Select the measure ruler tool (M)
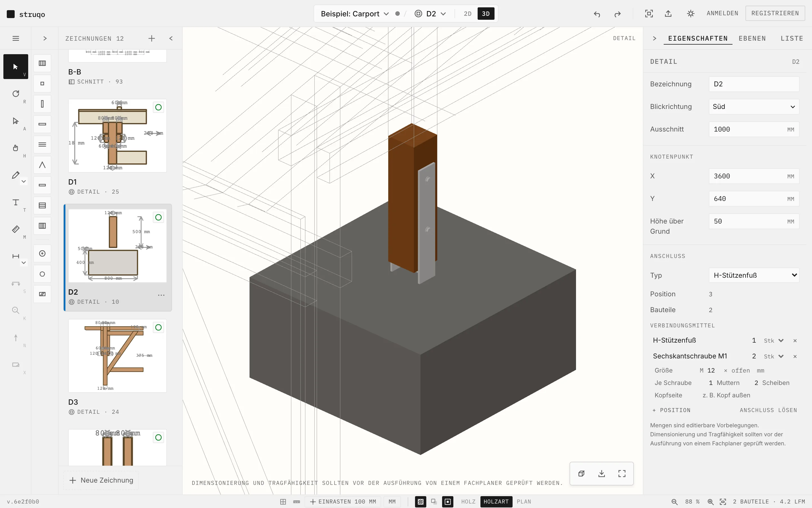This screenshot has width=812, height=508. (x=16, y=229)
